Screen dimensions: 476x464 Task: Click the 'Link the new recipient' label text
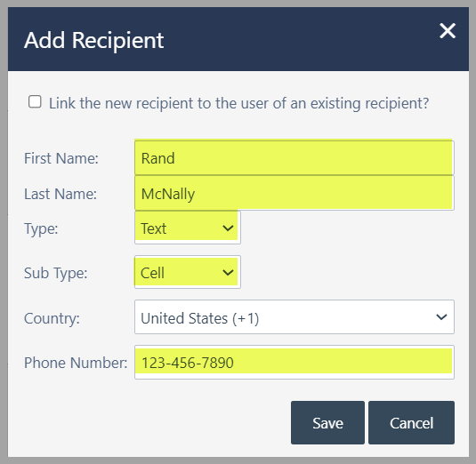click(239, 103)
